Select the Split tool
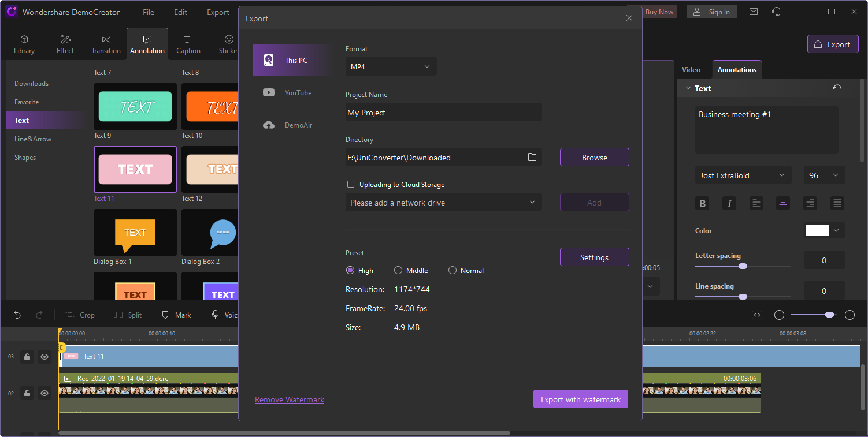The width and height of the screenshot is (868, 437). (127, 315)
